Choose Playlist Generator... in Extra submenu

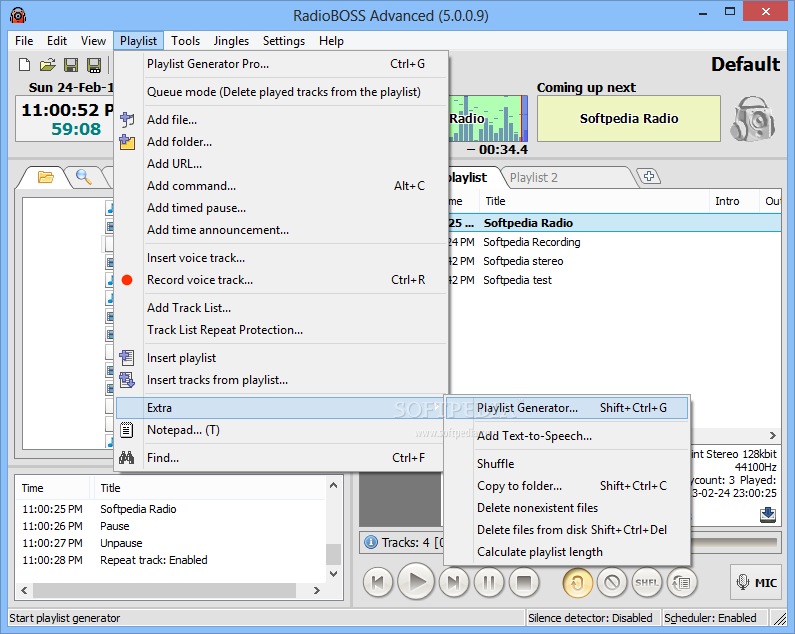pos(566,408)
